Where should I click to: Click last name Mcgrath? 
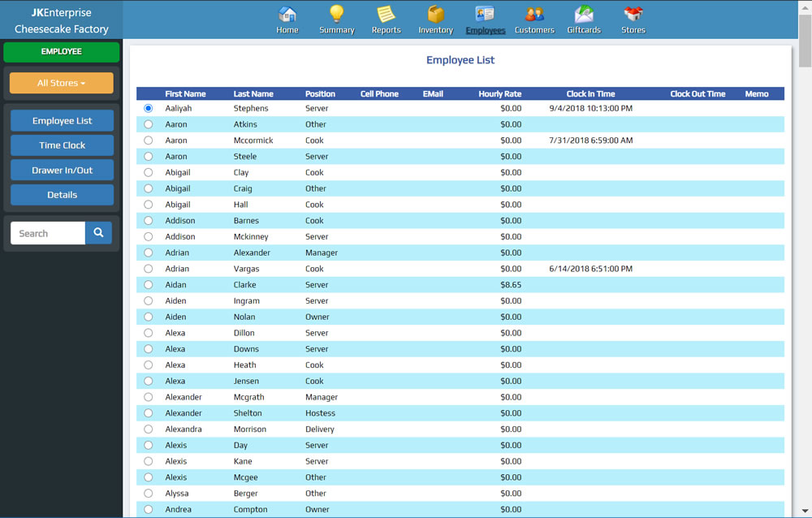coord(248,397)
